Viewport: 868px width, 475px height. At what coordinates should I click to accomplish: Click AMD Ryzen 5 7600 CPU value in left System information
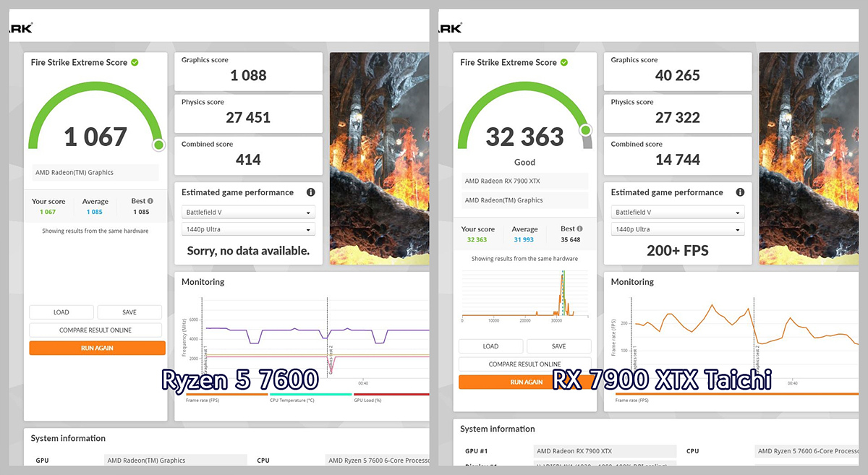[x=376, y=461]
